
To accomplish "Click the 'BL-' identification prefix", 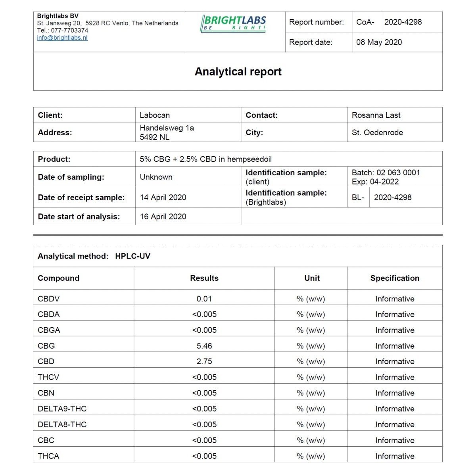I will [358, 198].
